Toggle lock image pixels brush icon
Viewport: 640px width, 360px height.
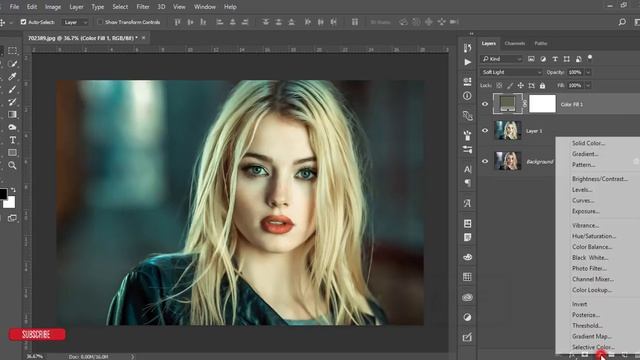(510, 86)
